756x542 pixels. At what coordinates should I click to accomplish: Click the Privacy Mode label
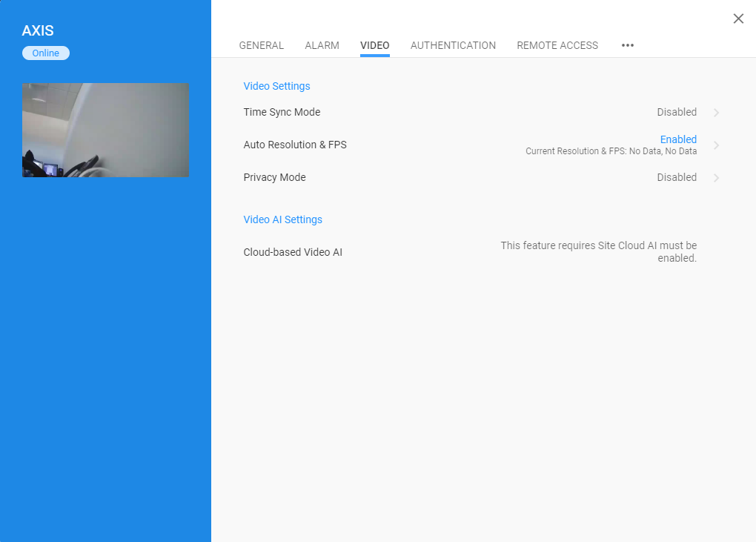pos(274,177)
